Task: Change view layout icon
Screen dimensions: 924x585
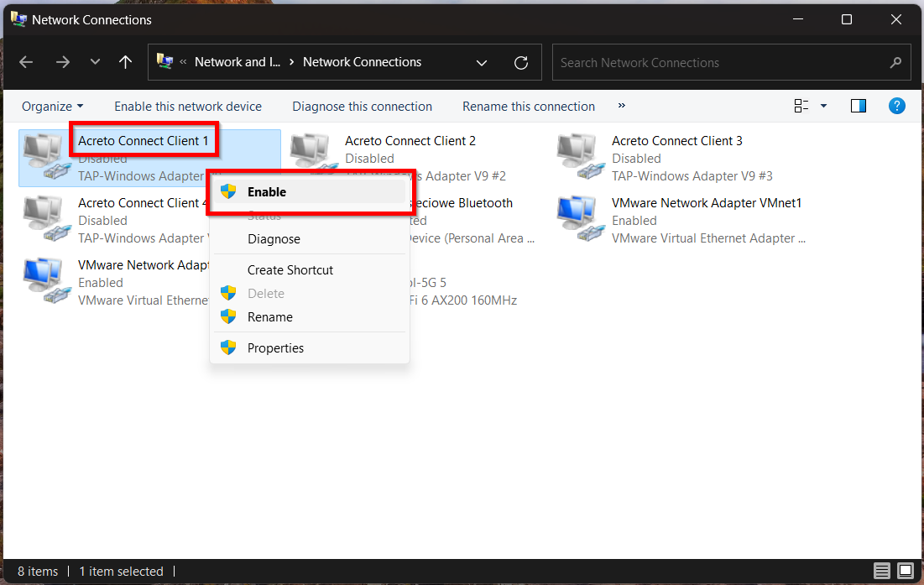Action: [801, 106]
